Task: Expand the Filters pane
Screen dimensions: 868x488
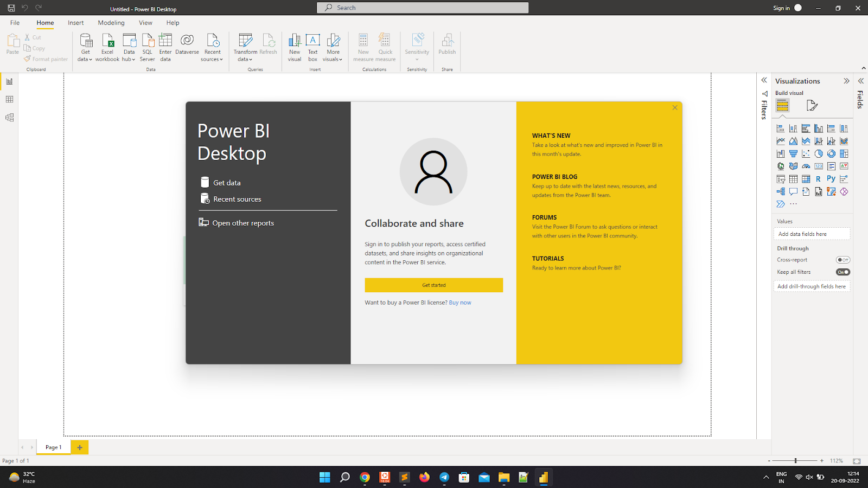Action: click(x=764, y=80)
